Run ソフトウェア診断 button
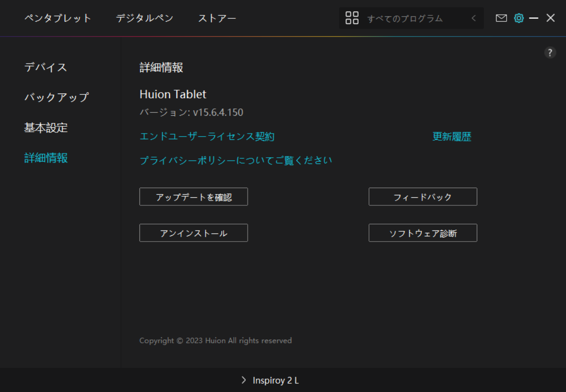Screen dimensions: 566x392 (423, 233)
